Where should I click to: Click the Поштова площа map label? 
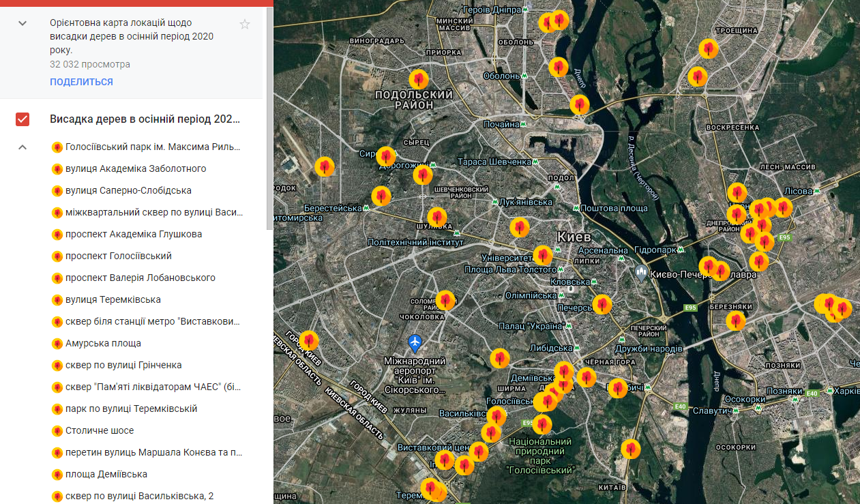tap(616, 208)
